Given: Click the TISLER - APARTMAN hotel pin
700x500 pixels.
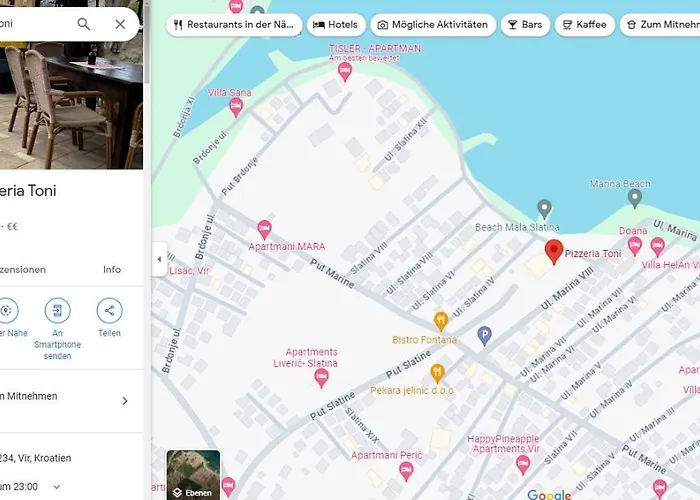Looking at the screenshot, I should pos(345,71).
